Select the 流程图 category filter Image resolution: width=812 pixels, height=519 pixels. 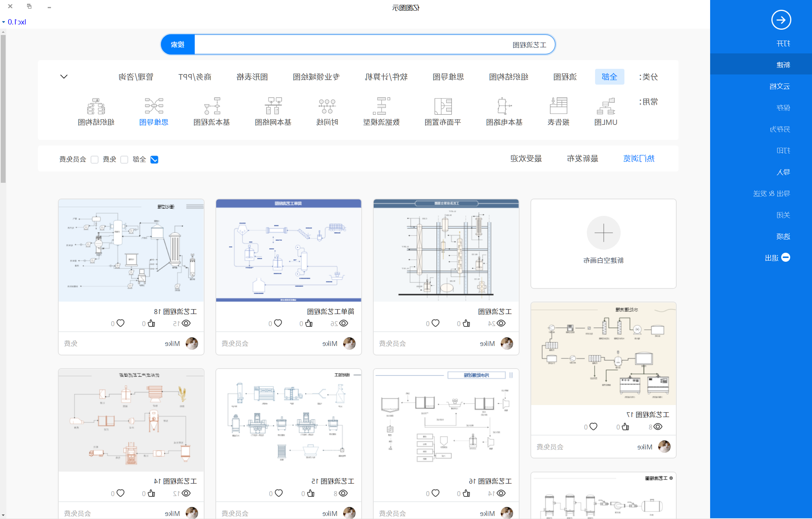pyautogui.click(x=565, y=77)
